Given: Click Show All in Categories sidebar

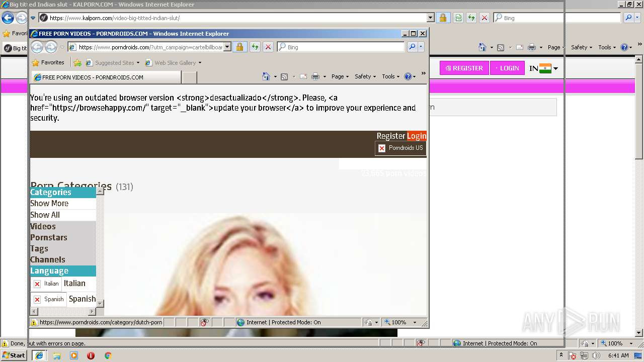Looking at the screenshot, I should pyautogui.click(x=45, y=215).
